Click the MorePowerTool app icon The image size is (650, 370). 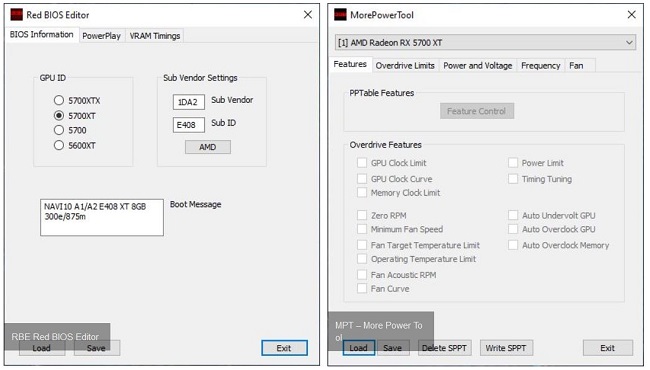coord(340,15)
